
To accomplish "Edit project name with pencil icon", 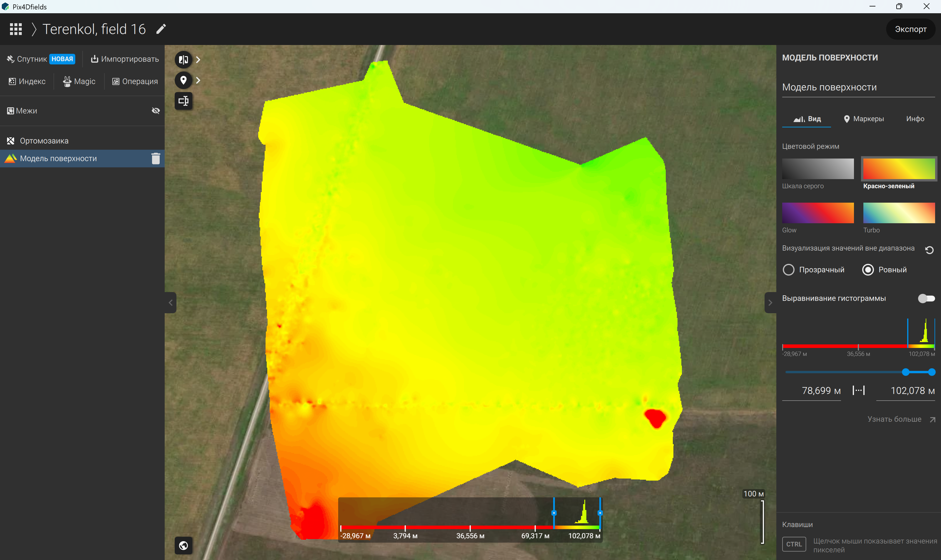I will 161,29.
